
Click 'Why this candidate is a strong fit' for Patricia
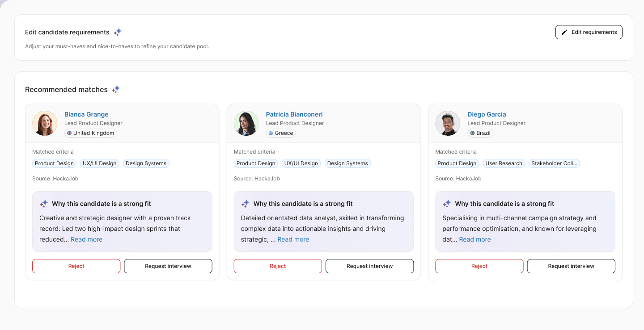click(x=303, y=204)
